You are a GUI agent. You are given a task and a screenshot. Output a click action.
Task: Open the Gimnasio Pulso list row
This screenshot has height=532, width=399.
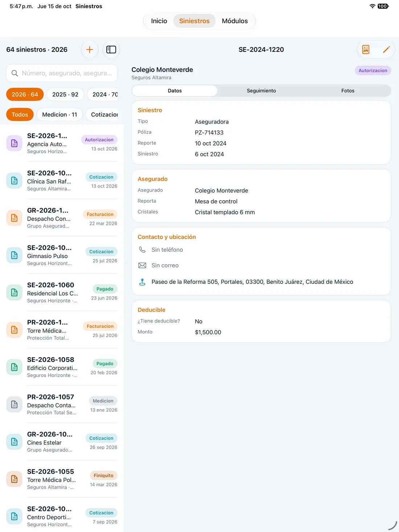(62, 255)
